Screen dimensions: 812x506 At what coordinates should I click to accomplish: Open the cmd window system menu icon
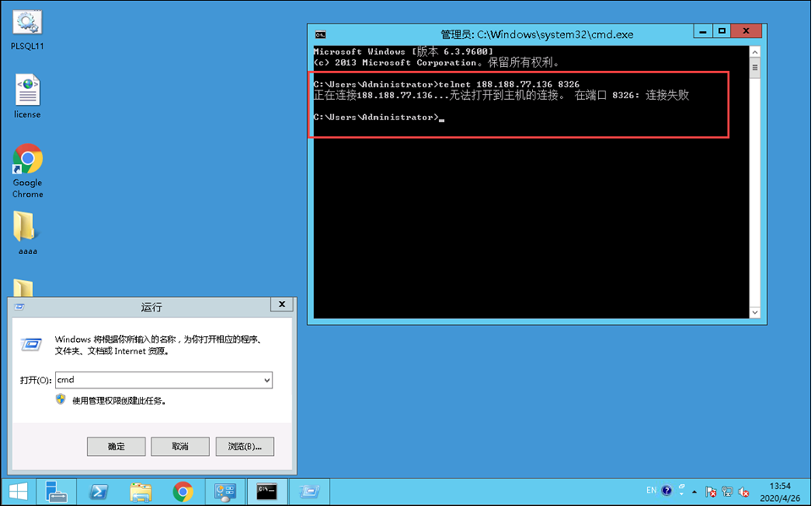(320, 35)
